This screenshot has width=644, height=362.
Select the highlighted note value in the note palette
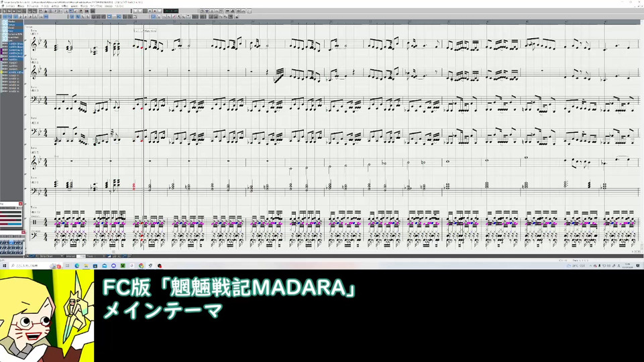pyautogui.click(x=11, y=242)
